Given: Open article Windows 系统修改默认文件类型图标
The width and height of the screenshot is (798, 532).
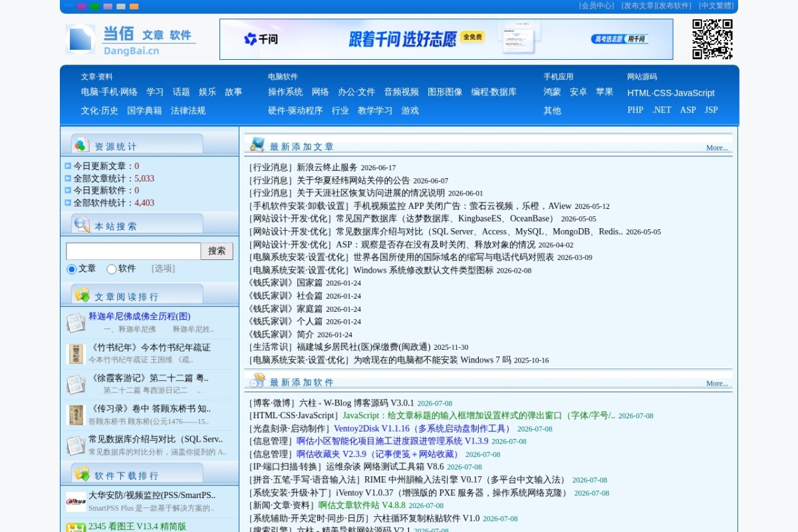Looking at the screenshot, I should [424, 270].
